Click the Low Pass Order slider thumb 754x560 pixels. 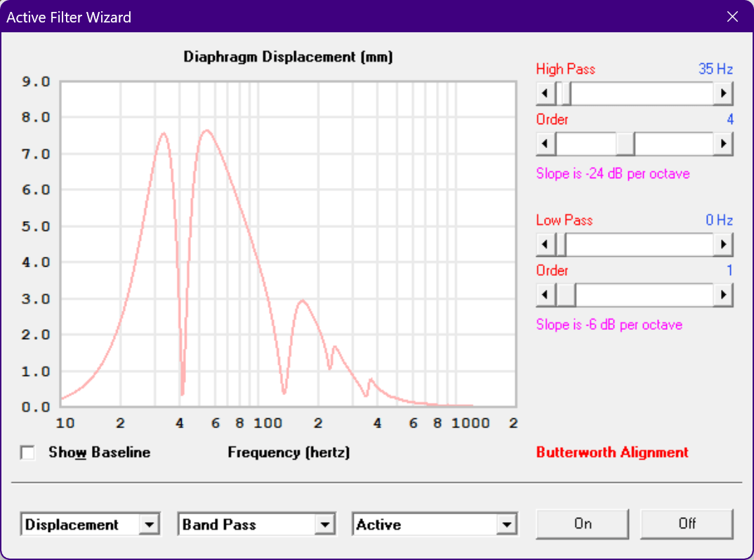coord(566,295)
